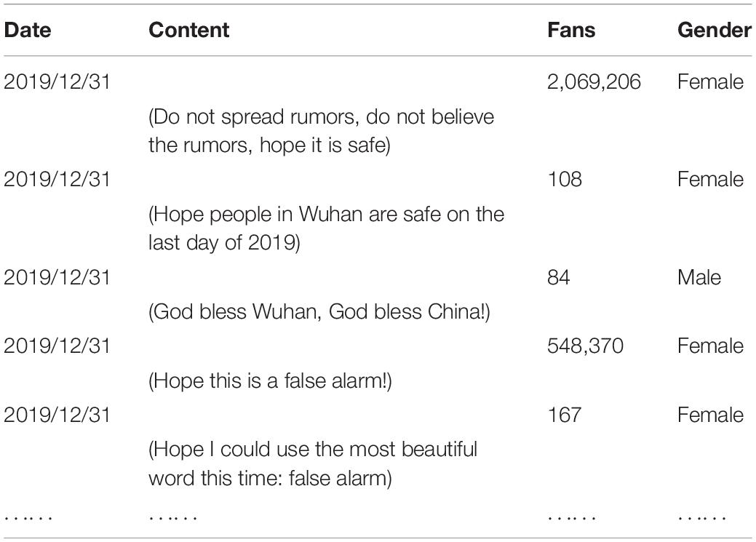Select the fan count 167
This screenshot has height=542, width=756.
[x=564, y=415]
